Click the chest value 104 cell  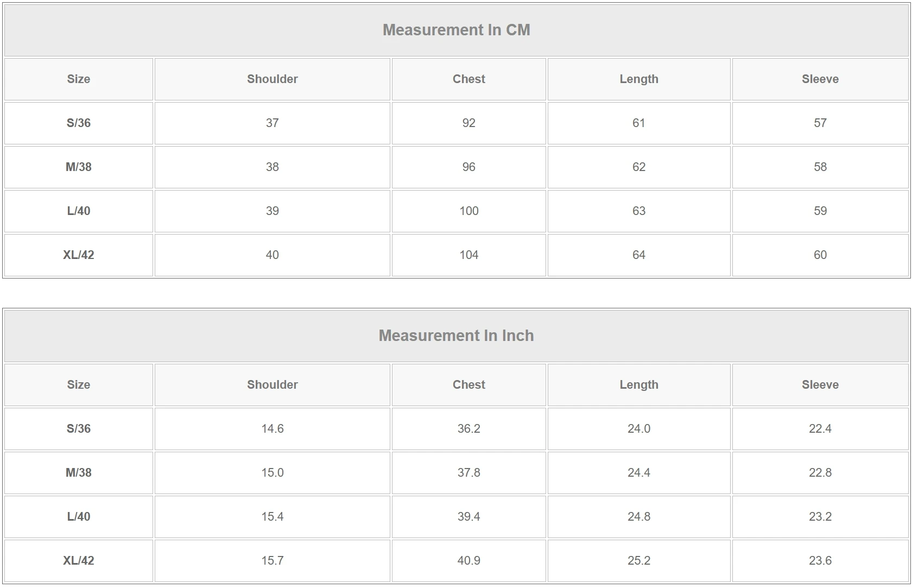468,255
